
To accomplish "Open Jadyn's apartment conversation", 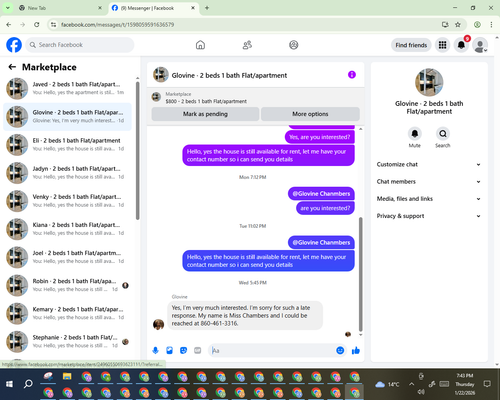I will [68, 173].
